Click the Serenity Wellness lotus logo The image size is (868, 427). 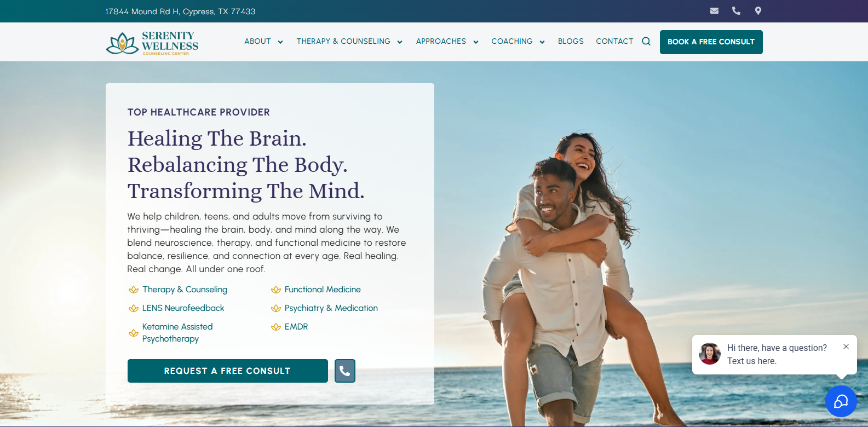(152, 43)
